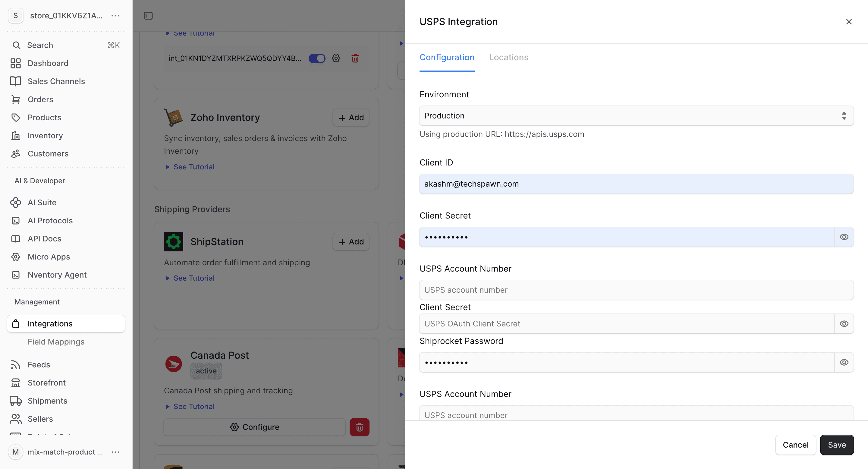Open user menu three-dots beside mix-match-product
Image resolution: width=868 pixels, height=469 pixels.
pos(115,452)
